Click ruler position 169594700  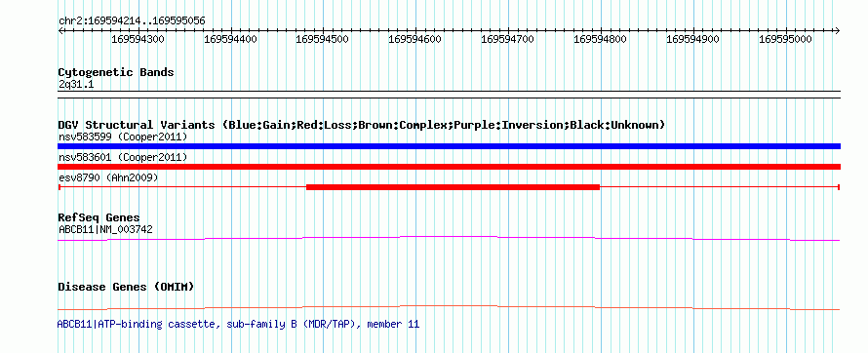point(507,40)
